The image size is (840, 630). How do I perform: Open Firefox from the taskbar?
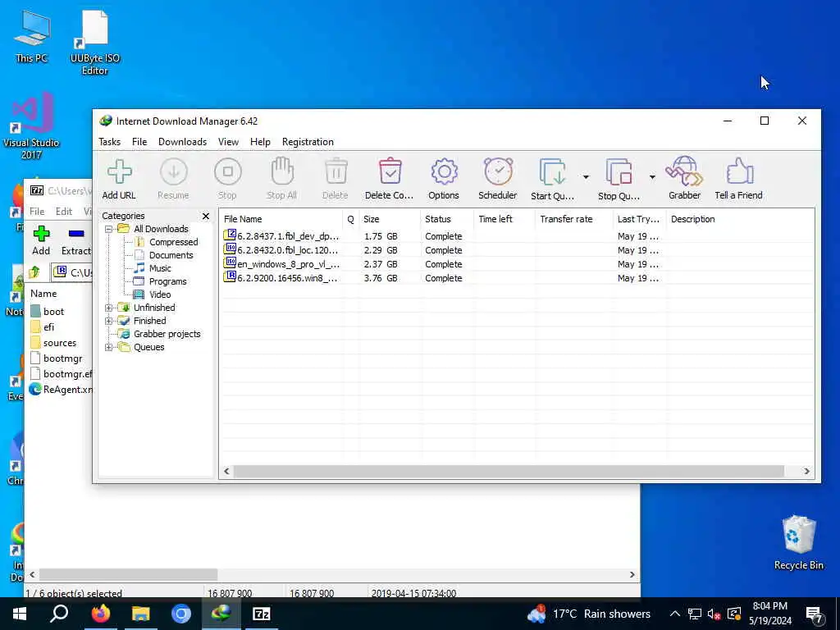coord(100,614)
